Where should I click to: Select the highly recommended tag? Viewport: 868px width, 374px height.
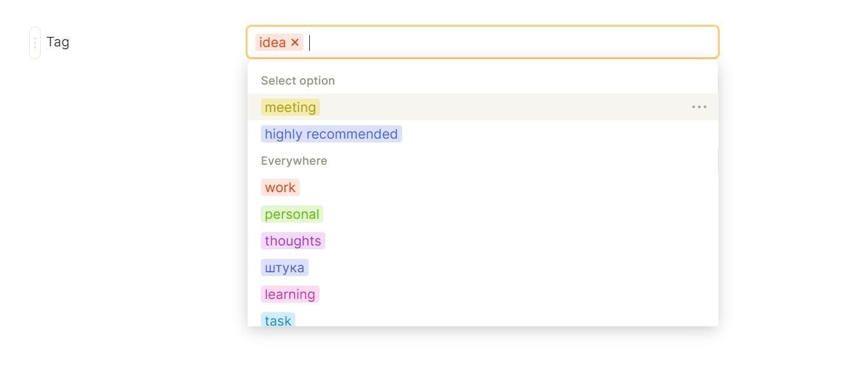pos(331,134)
